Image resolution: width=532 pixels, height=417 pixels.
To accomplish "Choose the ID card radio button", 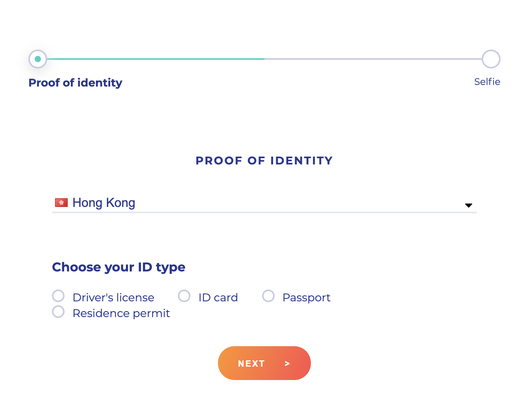I will click(184, 296).
